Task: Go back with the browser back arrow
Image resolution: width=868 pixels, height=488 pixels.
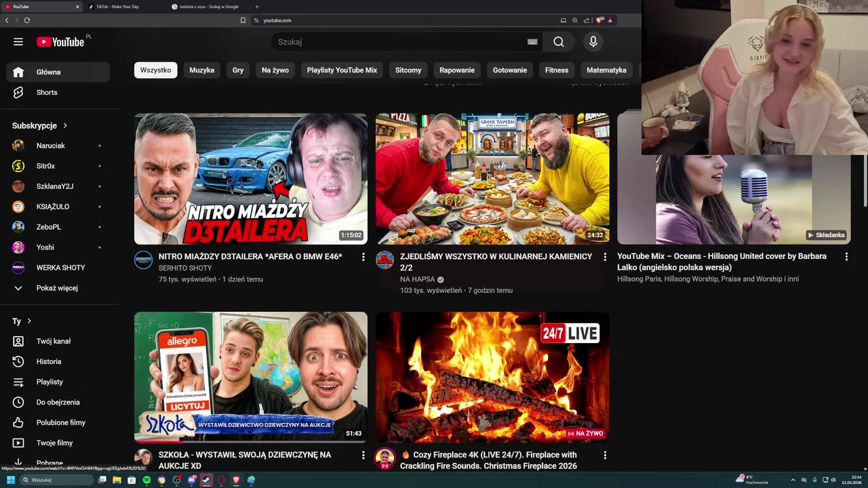Action: (7, 20)
